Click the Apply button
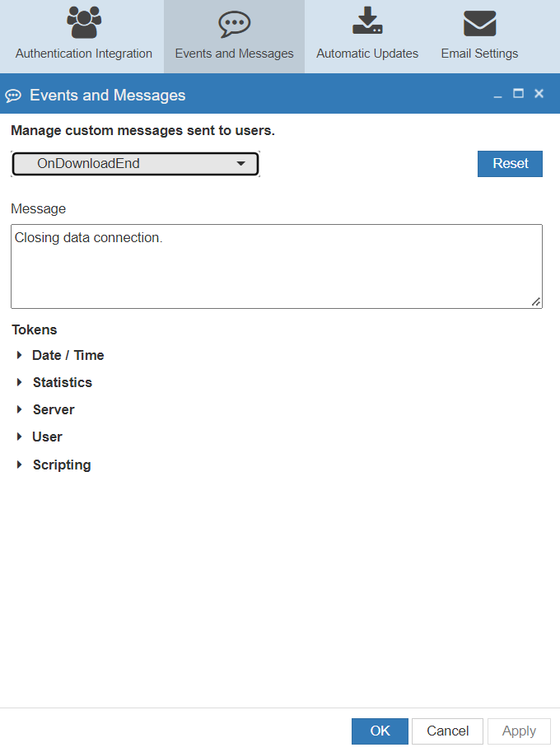This screenshot has width=560, height=752. pos(519,731)
